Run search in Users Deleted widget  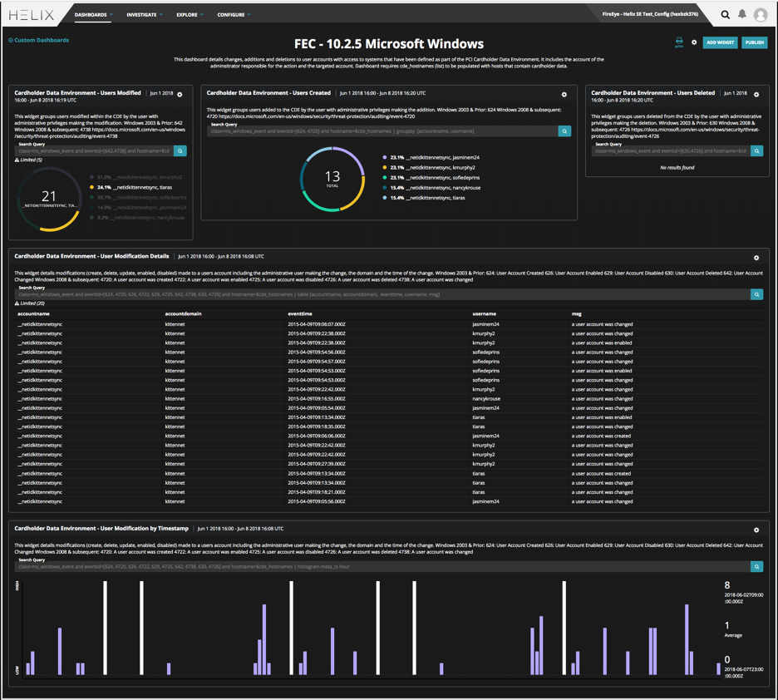(x=756, y=150)
